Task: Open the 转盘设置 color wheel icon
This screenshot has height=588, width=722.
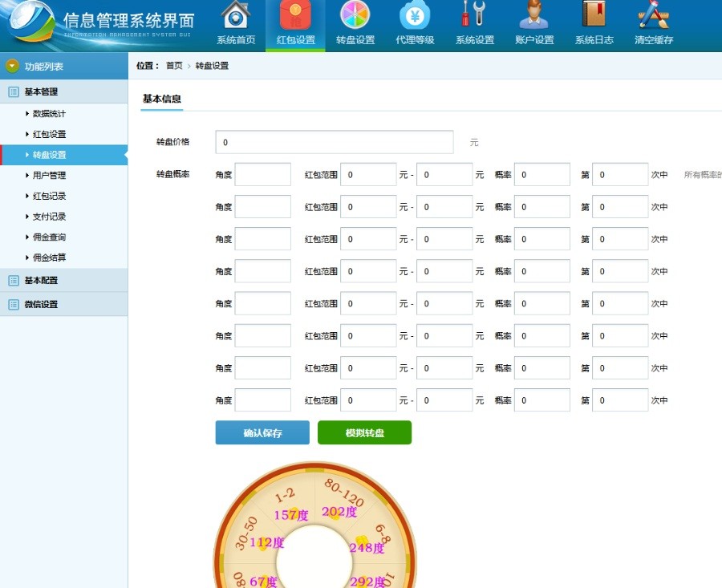Action: tap(355, 16)
